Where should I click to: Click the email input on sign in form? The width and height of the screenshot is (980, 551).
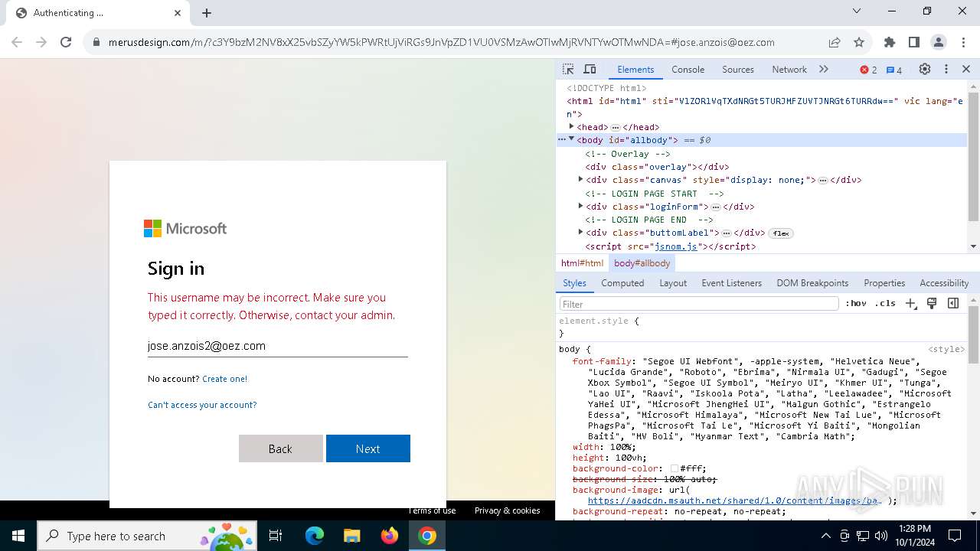(x=277, y=346)
